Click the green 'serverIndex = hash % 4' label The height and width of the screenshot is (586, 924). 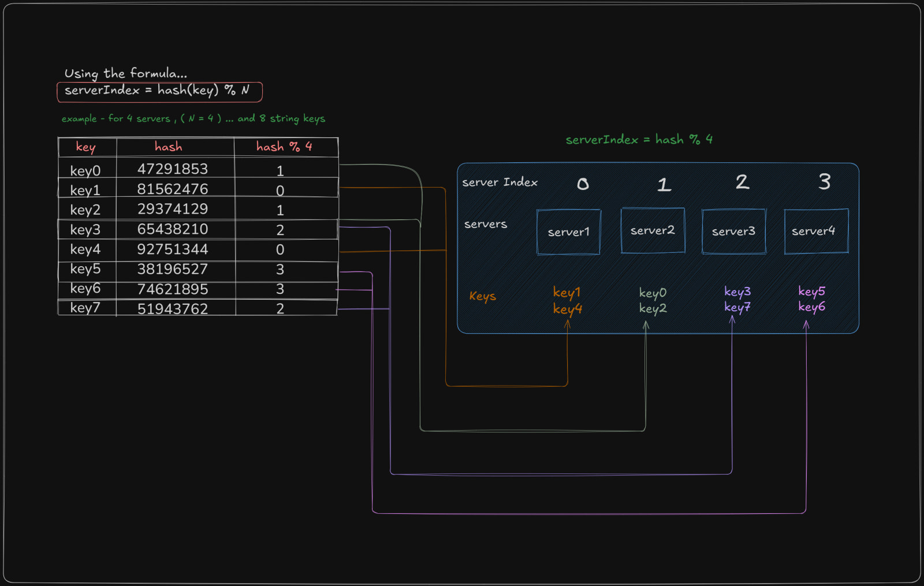click(x=639, y=139)
